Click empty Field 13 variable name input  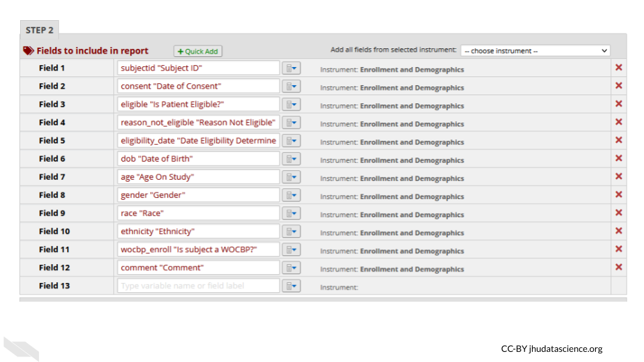click(198, 286)
